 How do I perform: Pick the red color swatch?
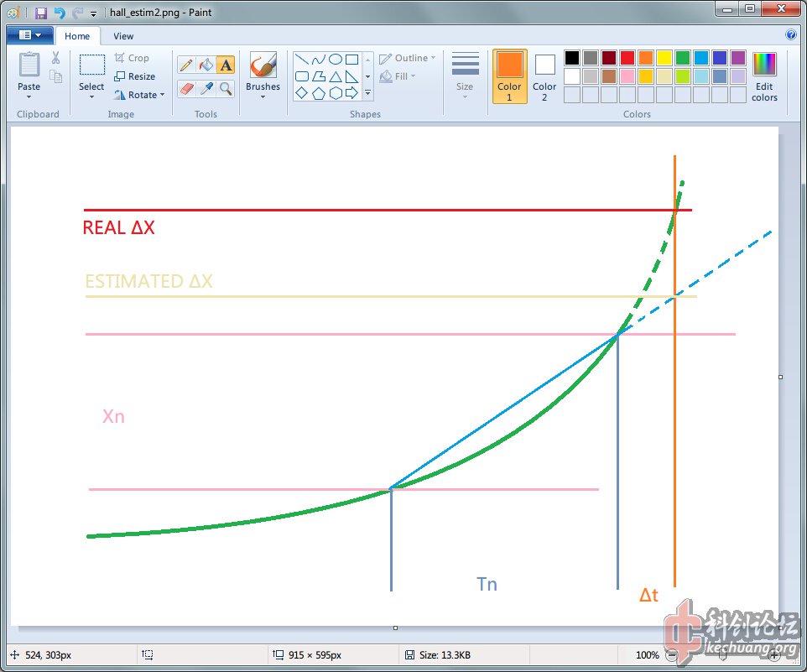pyautogui.click(x=627, y=58)
